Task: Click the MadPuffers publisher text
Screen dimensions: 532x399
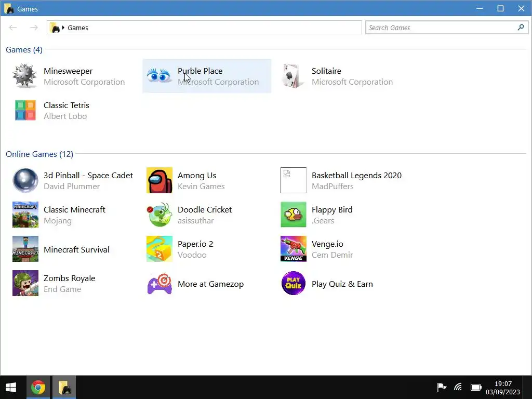Action: click(332, 187)
